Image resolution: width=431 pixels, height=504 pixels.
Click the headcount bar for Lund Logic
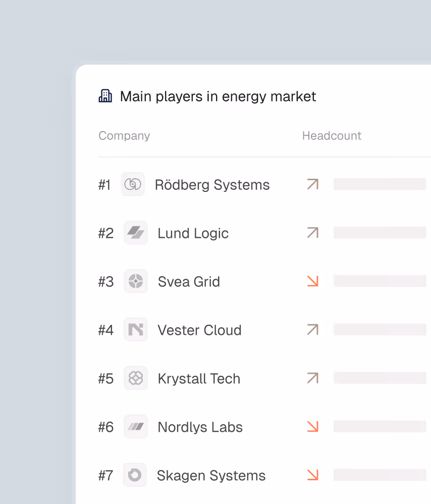coord(380,233)
